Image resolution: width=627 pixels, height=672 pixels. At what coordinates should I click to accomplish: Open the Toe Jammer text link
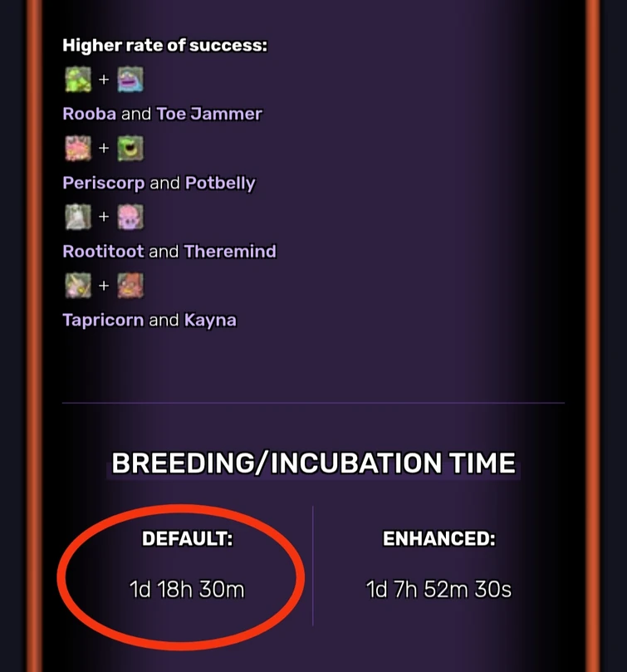tap(208, 114)
